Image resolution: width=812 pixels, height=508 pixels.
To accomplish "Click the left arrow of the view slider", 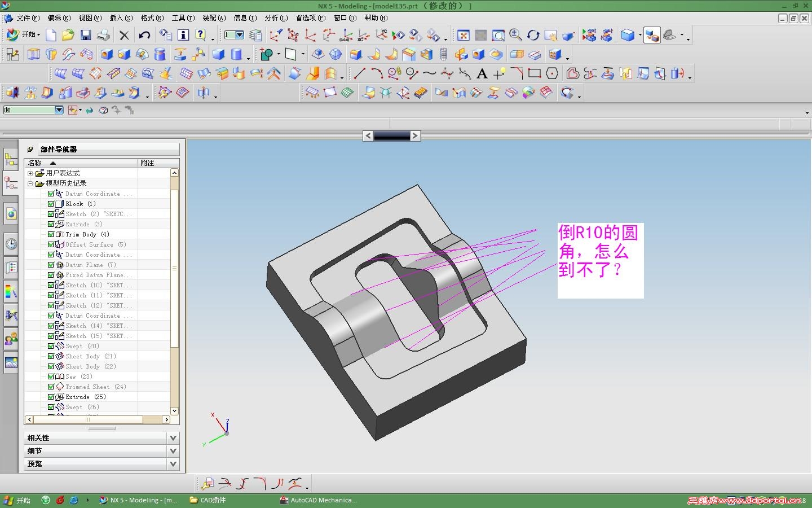I will 368,135.
